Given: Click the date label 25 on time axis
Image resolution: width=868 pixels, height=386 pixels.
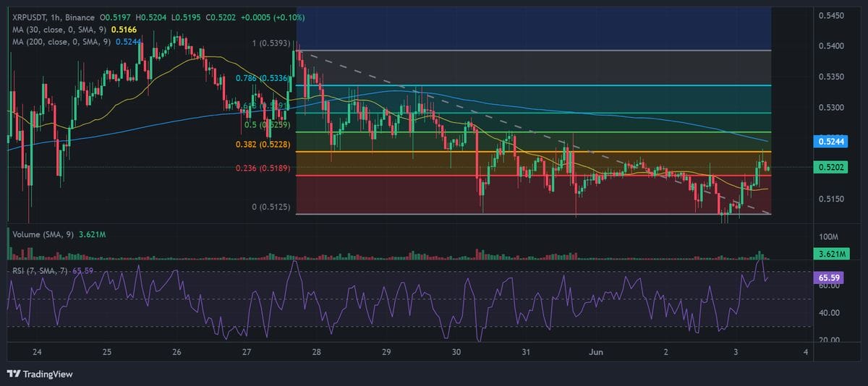Looking at the screenshot, I should 106,352.
